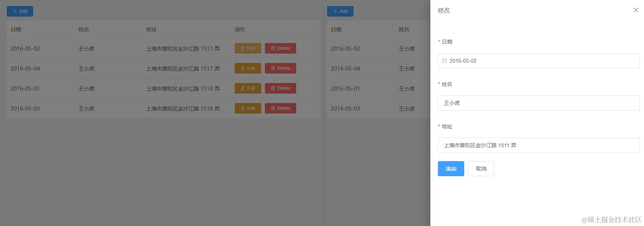Edit the 2016-05-04 row in left table
The height and width of the screenshot is (226, 644).
pyautogui.click(x=248, y=68)
